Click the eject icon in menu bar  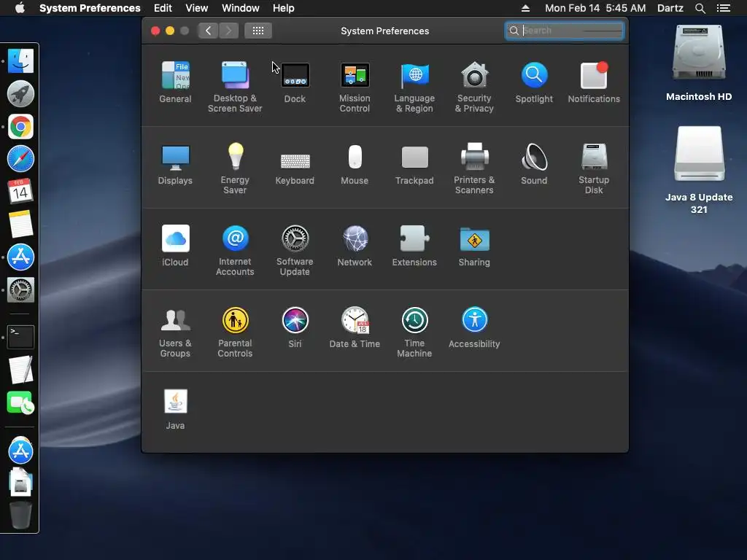[x=525, y=8]
